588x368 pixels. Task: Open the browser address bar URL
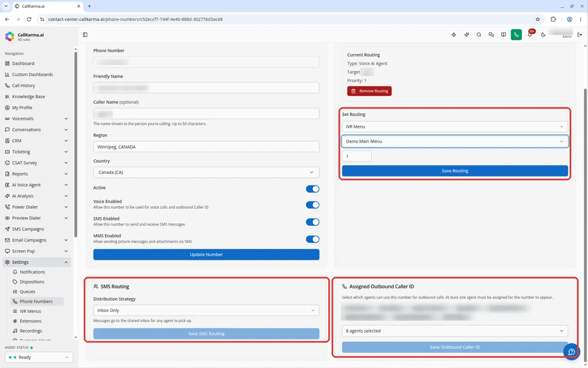pos(135,19)
